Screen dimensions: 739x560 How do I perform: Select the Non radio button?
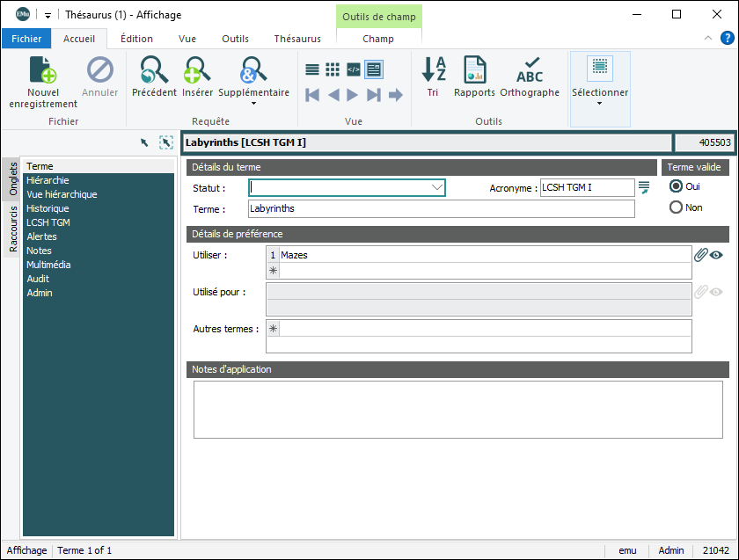click(677, 207)
